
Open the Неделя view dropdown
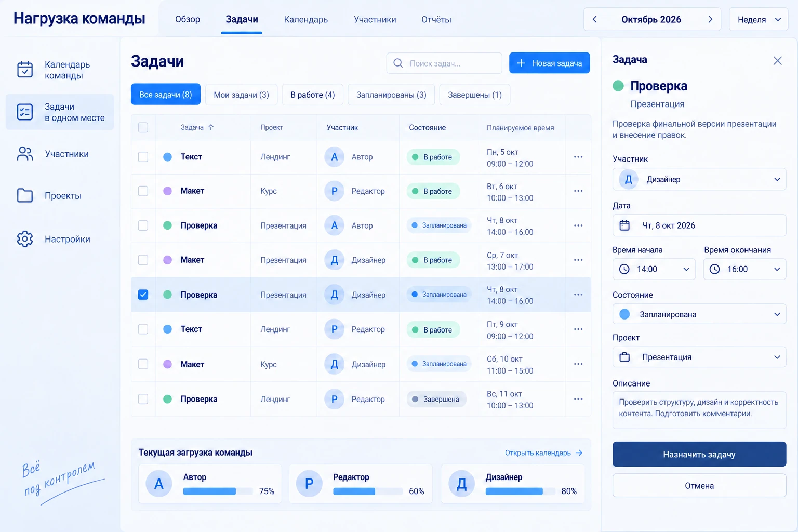pyautogui.click(x=759, y=19)
